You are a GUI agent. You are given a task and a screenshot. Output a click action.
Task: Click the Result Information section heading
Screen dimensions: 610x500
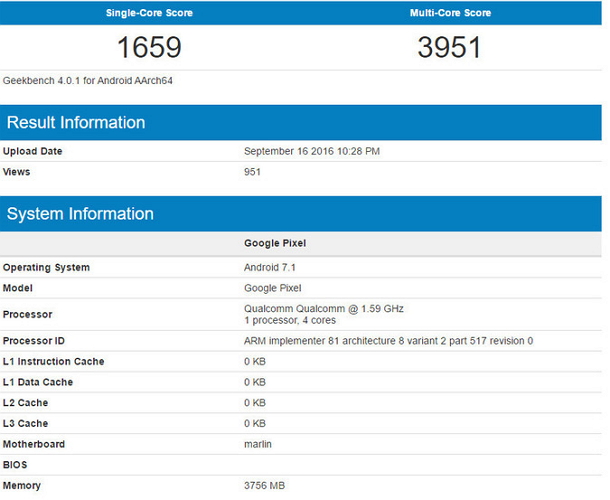[x=76, y=123]
